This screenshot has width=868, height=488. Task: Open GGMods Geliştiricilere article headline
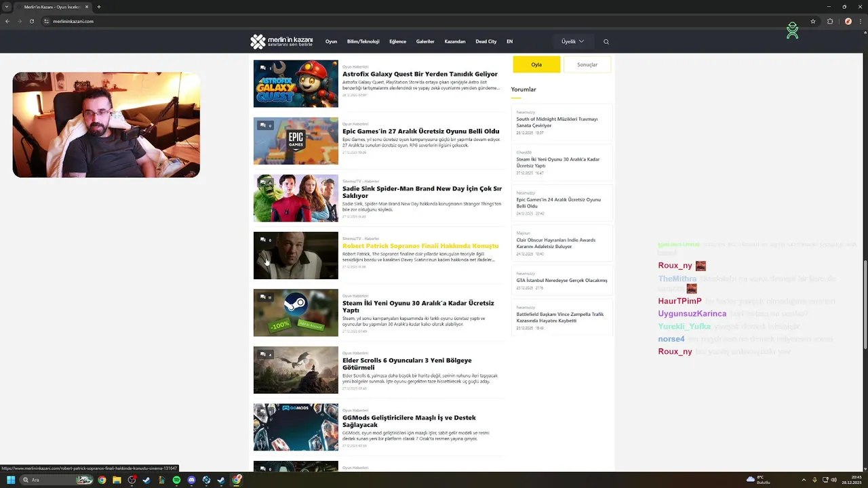coord(409,421)
